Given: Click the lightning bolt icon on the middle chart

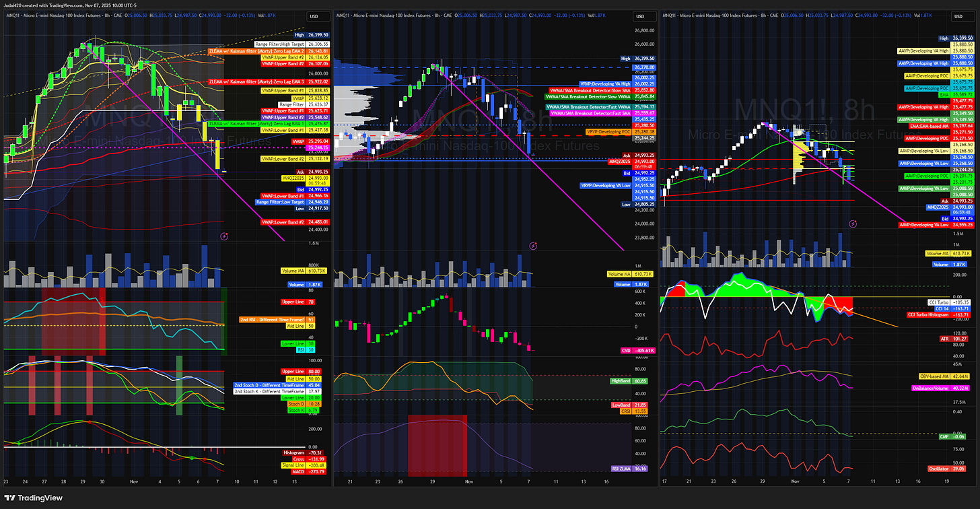Looking at the screenshot, I should (x=533, y=246).
